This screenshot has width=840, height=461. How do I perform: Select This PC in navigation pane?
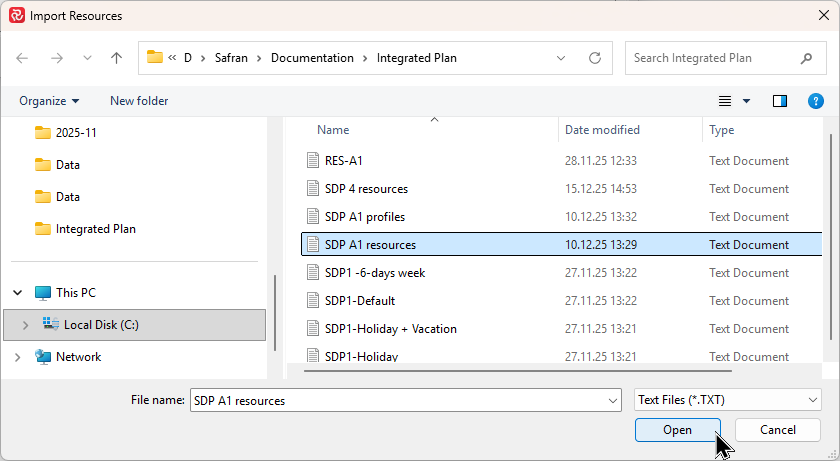(76, 292)
